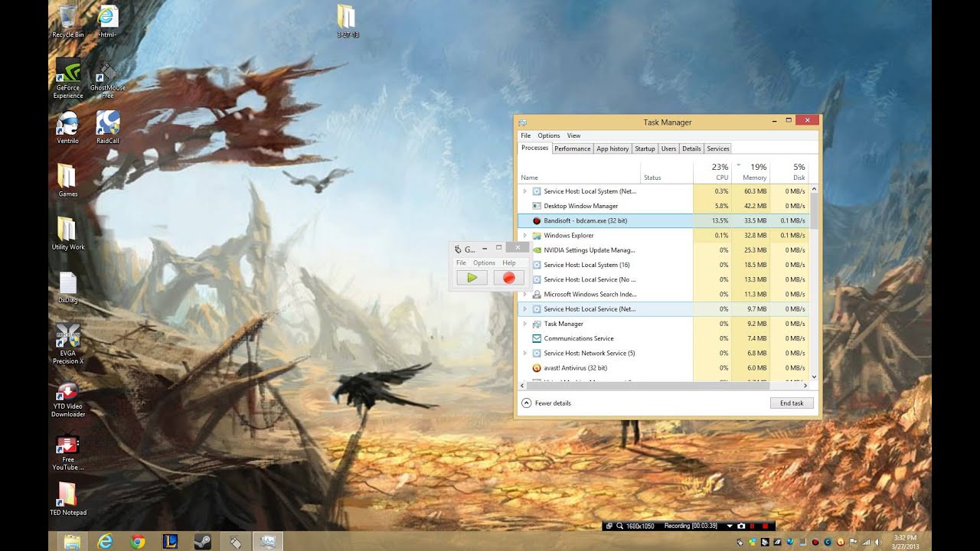Click the process list vertical scrollbar
Viewport: 980px width, 551px height.
click(x=814, y=282)
